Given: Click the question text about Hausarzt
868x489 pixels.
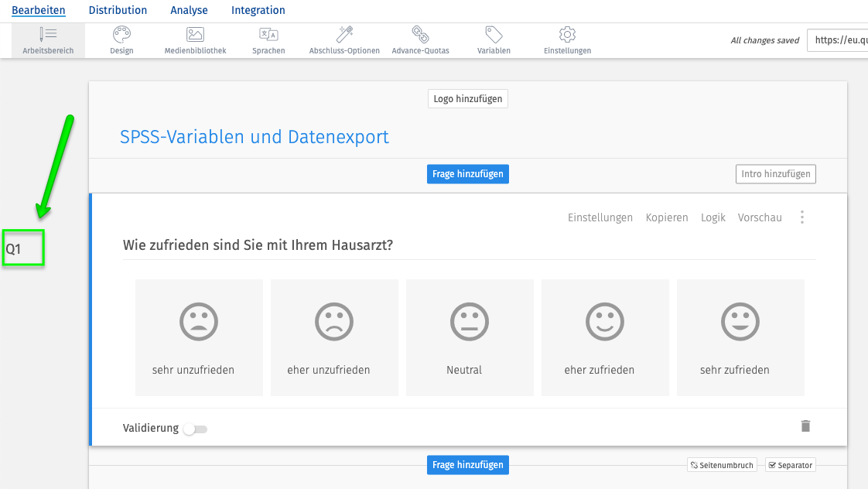Looking at the screenshot, I should [x=258, y=244].
